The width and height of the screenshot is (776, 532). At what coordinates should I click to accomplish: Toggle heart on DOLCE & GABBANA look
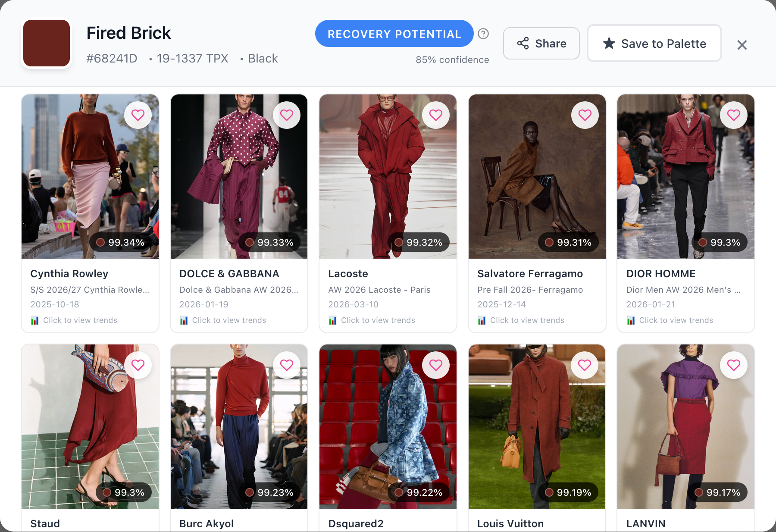[x=287, y=115]
